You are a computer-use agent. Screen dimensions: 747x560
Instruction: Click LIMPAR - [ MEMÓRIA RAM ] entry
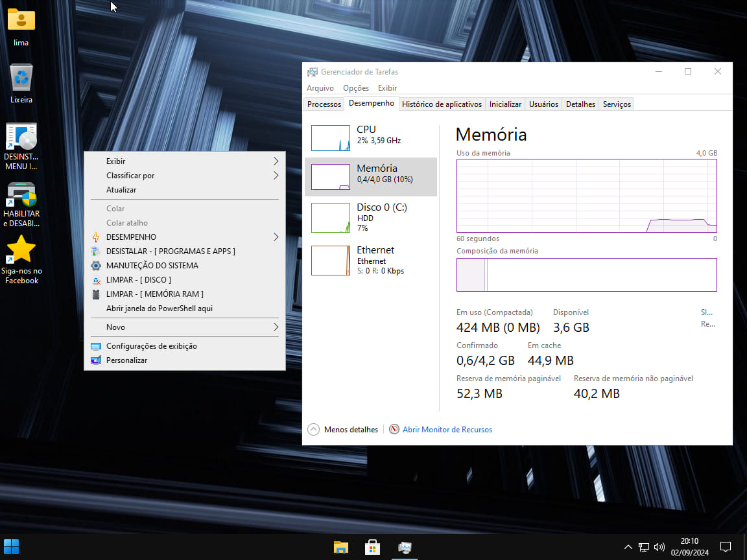[x=154, y=294]
